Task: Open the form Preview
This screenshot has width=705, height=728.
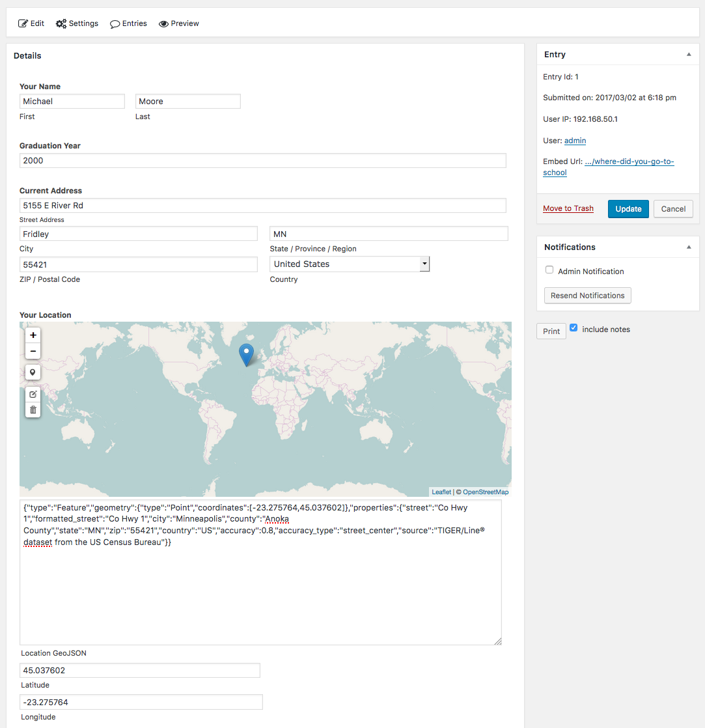Action: (179, 23)
